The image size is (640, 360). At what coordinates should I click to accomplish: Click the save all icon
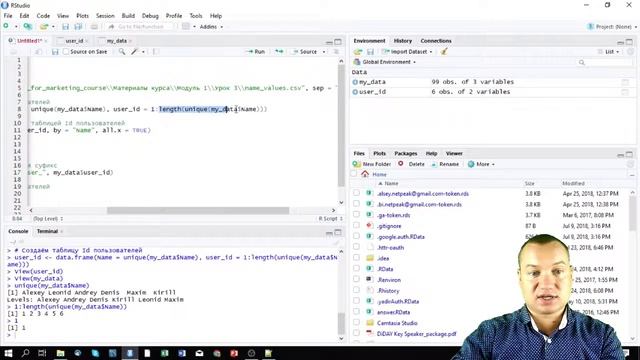click(78, 27)
